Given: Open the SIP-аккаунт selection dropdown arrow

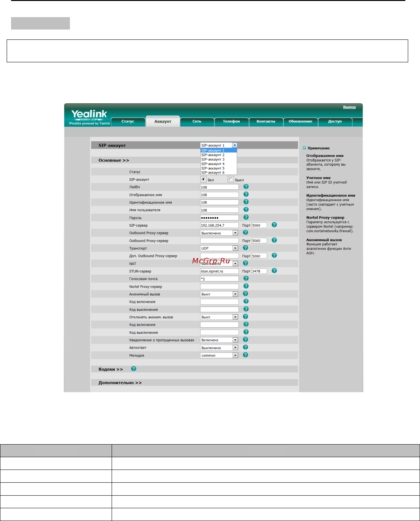Looking at the screenshot, I should (x=235, y=145).
